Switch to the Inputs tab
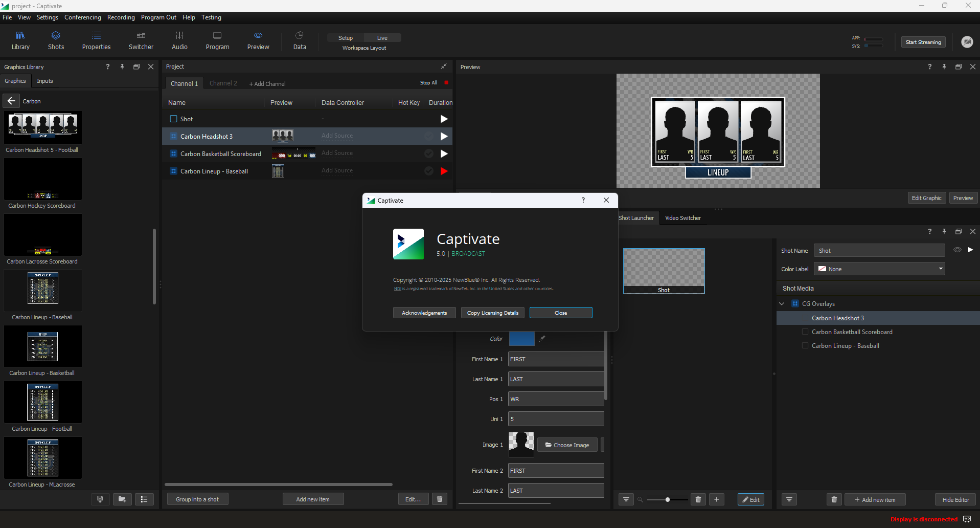This screenshot has width=980, height=528. [x=45, y=81]
